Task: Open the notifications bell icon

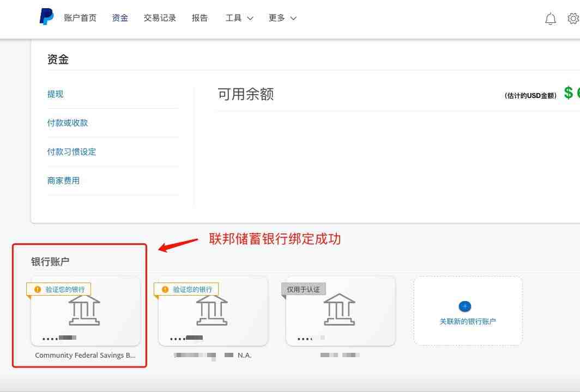Action: (x=551, y=19)
